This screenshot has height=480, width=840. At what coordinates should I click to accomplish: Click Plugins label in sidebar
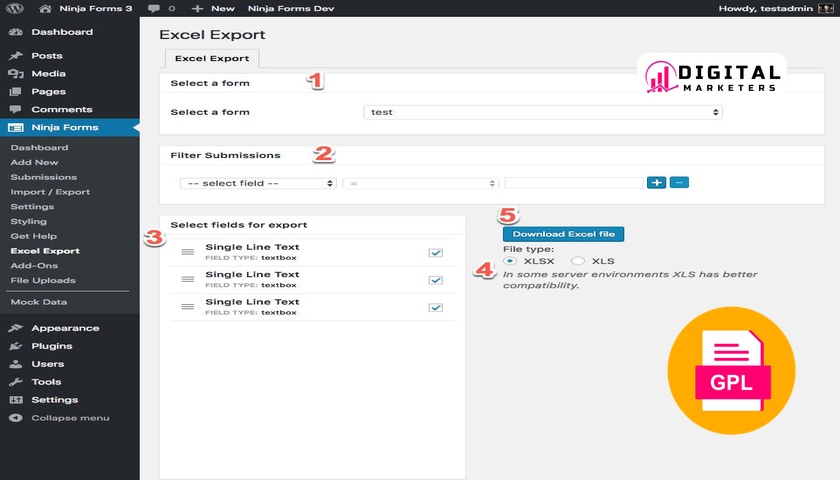point(52,346)
